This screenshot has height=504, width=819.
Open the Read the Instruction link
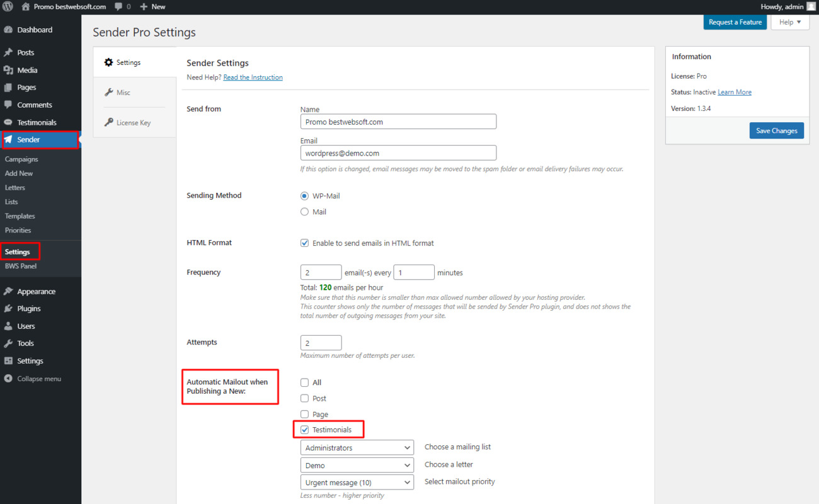click(x=253, y=77)
